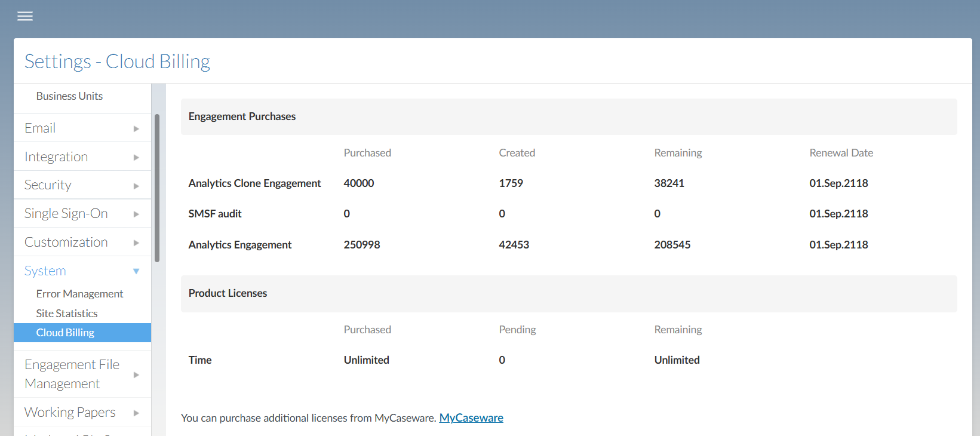Open Site Statistics page
980x436 pixels.
(67, 314)
